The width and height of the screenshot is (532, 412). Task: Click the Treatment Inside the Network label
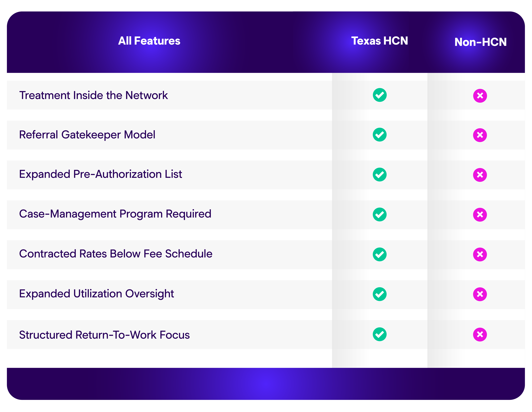pyautogui.click(x=94, y=95)
